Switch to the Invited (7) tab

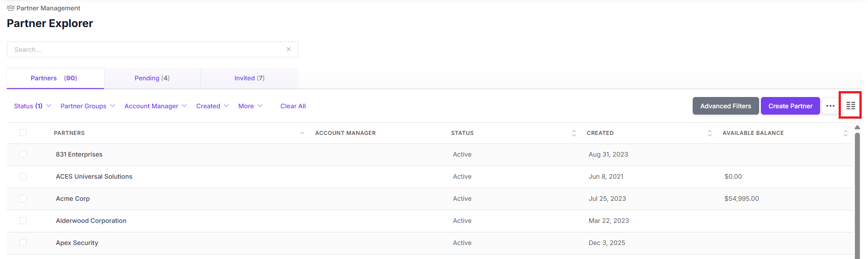[x=249, y=78]
